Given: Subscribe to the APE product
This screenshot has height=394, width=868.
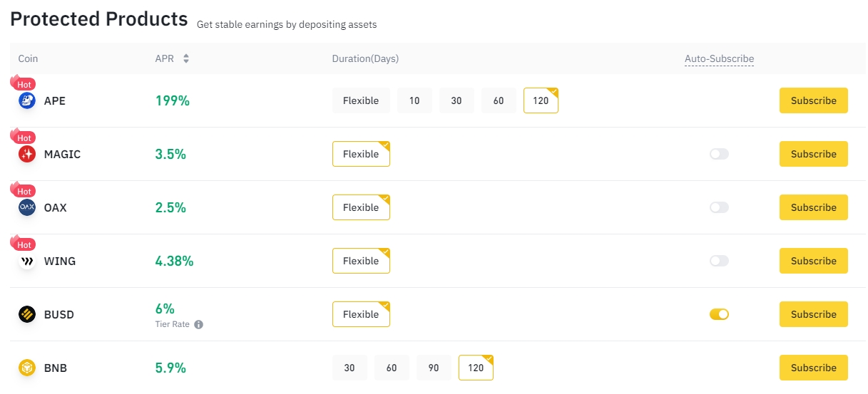Looking at the screenshot, I should click(813, 100).
